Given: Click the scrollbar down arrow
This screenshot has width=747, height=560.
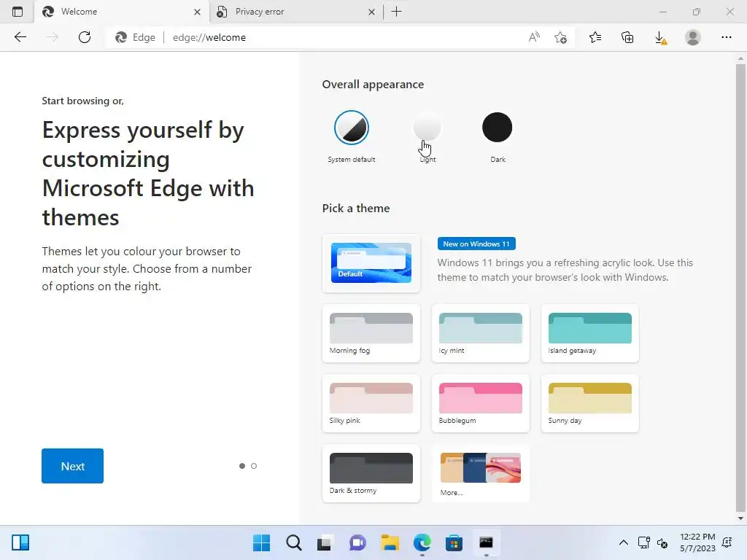Looking at the screenshot, I should [740, 518].
